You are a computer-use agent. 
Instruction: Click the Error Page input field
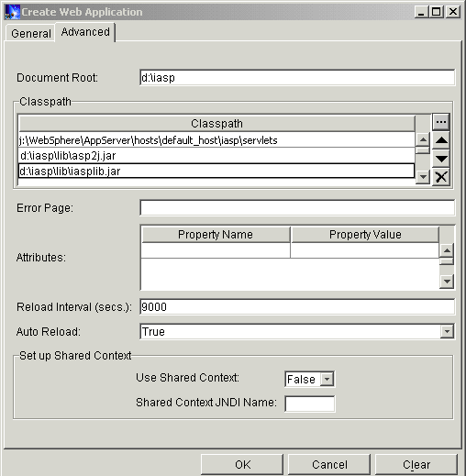pos(297,208)
